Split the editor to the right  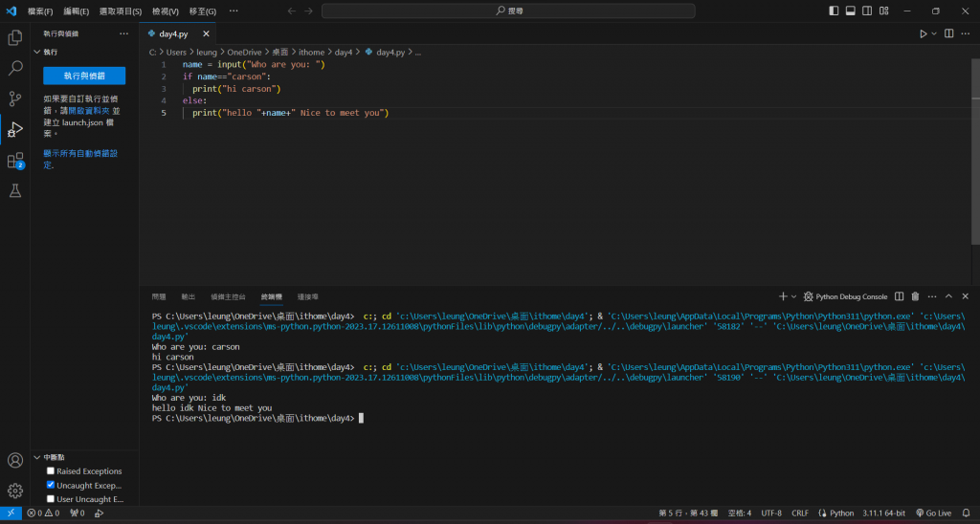point(949,33)
